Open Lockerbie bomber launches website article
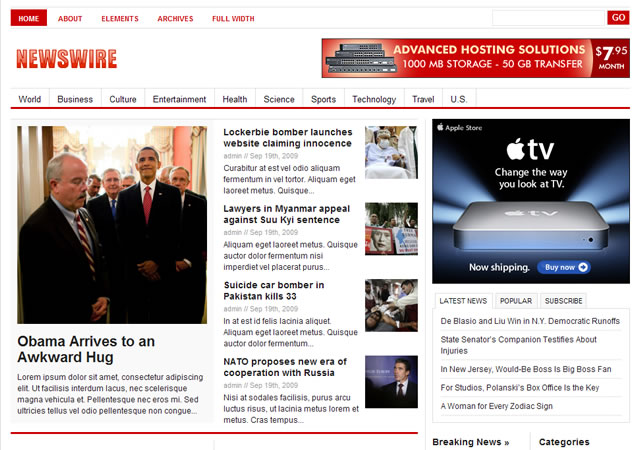Viewport: 640px width, 450px height. click(x=288, y=138)
